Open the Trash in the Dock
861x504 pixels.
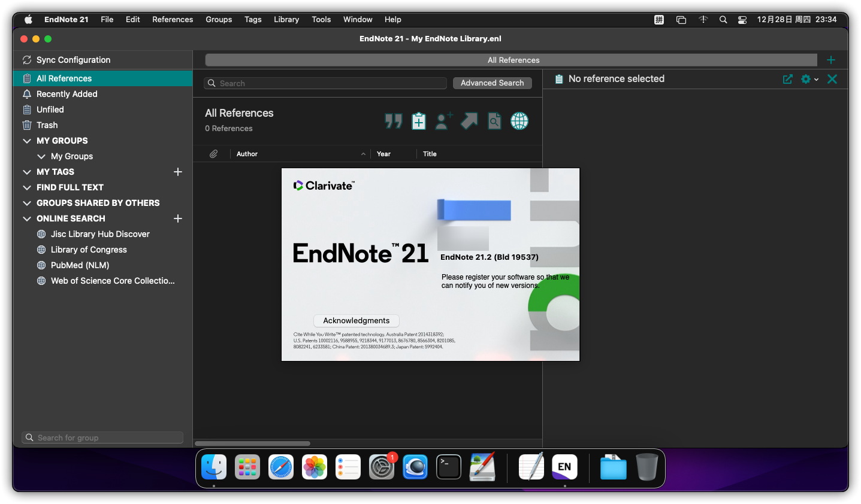[647, 467]
